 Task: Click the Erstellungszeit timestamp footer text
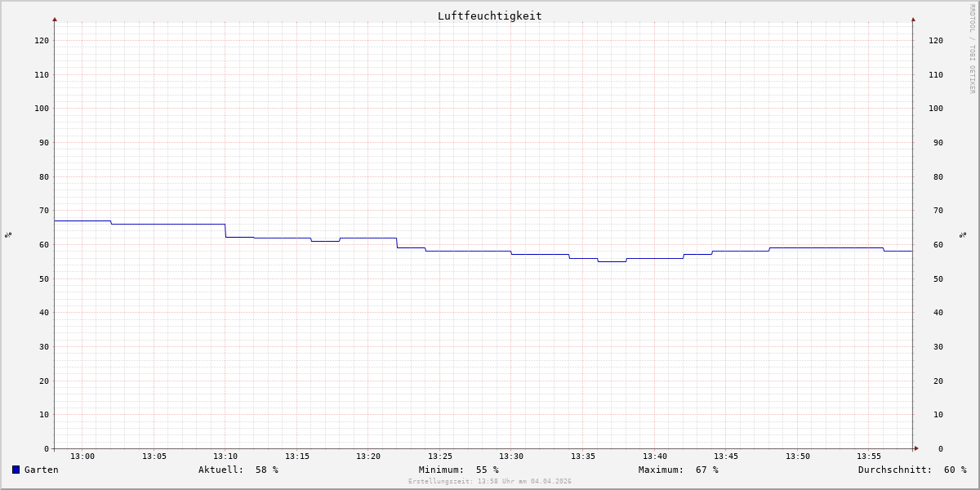click(489, 482)
